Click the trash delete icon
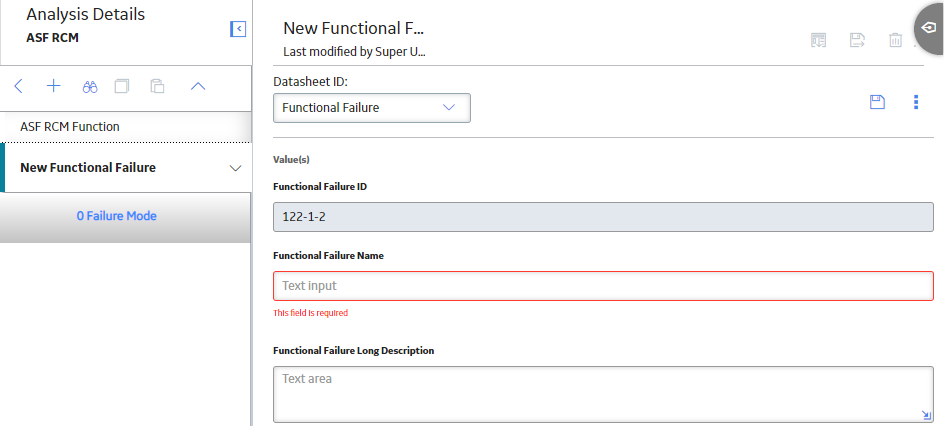944x426 pixels. pyautogui.click(x=896, y=40)
